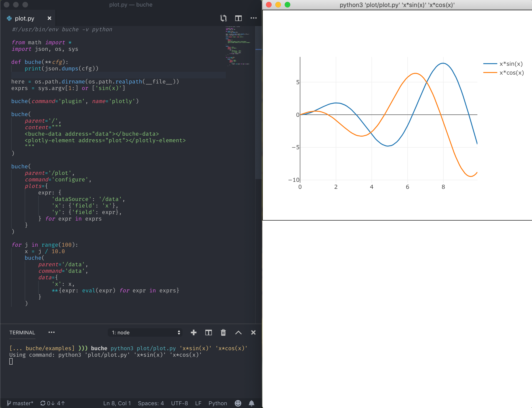Open the TERMINAL panel tab
This screenshot has height=408, width=532.
22,332
